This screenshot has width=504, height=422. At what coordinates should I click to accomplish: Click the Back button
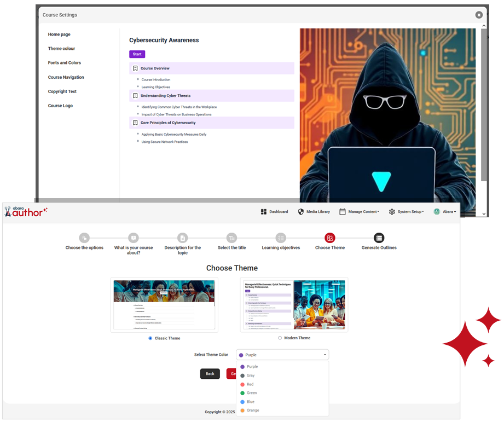[x=210, y=374]
